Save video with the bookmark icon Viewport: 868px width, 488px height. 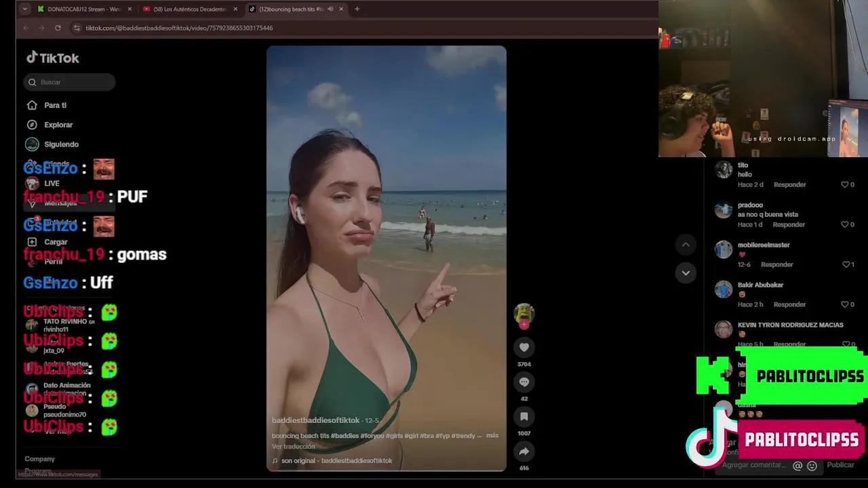pyautogui.click(x=524, y=417)
